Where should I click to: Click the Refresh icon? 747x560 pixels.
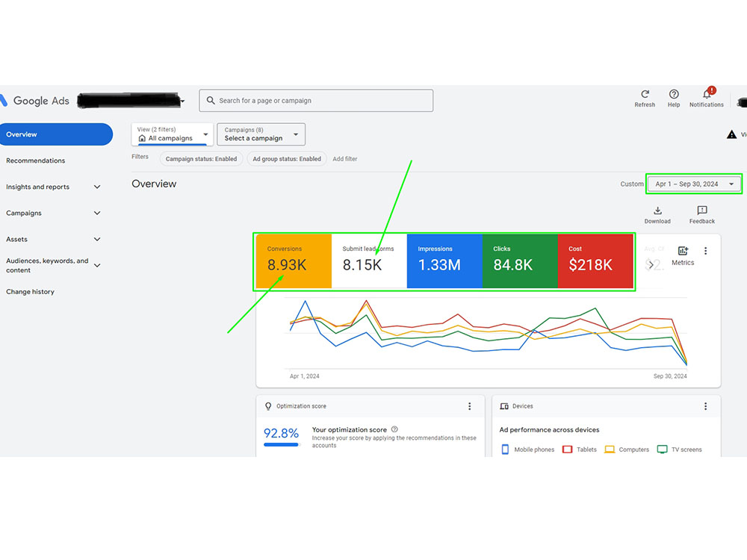pos(645,94)
